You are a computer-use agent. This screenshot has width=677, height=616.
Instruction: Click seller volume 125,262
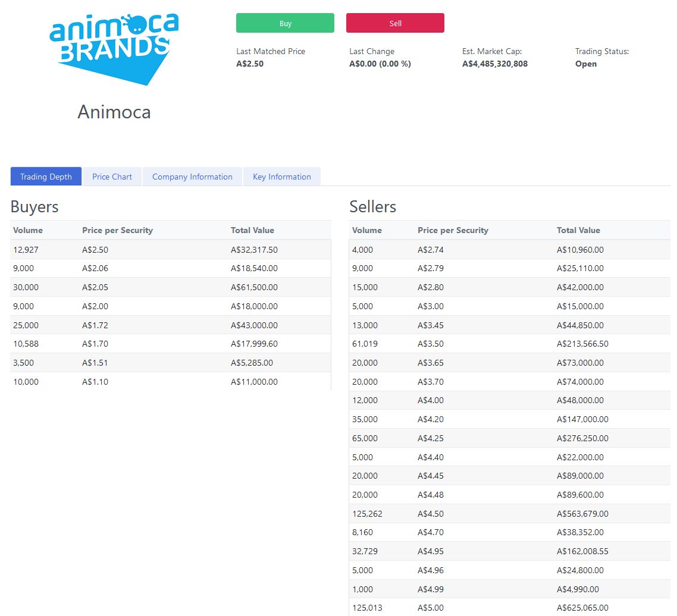[367, 514]
